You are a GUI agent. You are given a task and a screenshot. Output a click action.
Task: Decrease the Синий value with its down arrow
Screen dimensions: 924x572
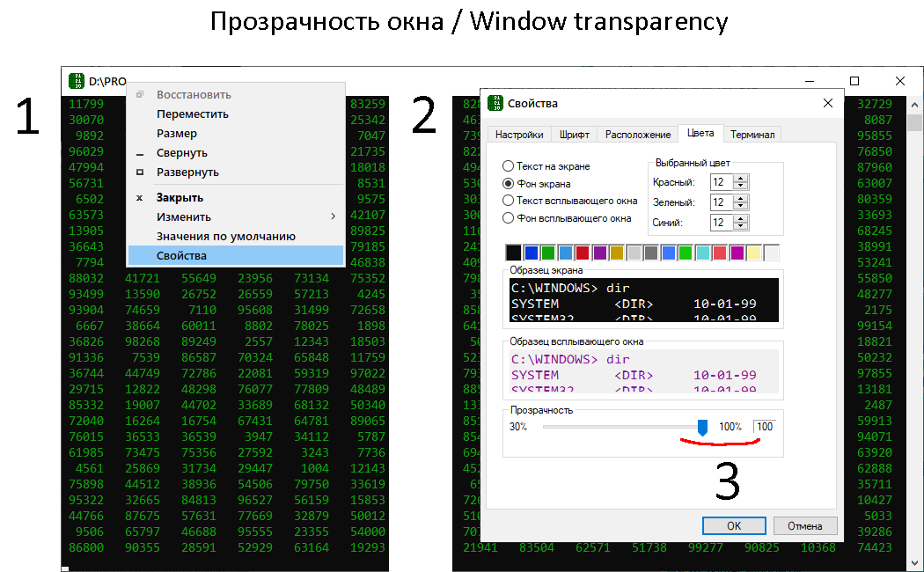(741, 227)
